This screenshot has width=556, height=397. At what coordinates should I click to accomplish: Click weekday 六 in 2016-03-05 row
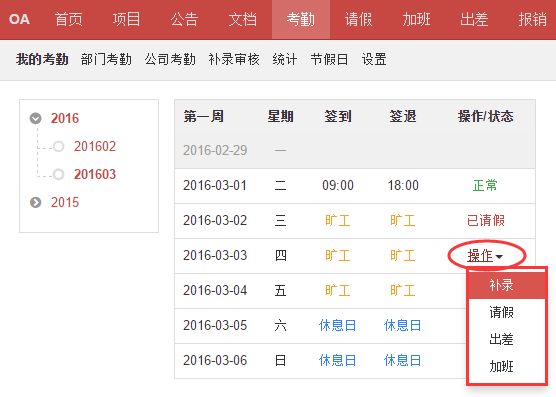280,325
